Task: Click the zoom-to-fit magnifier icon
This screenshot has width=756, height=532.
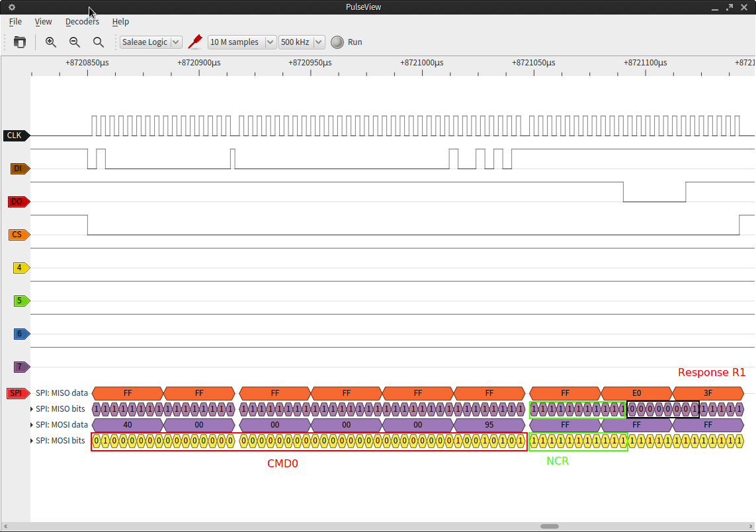Action: point(99,42)
